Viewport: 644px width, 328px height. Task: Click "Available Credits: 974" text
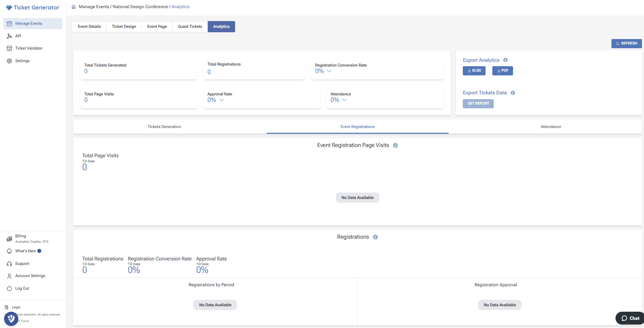pos(32,242)
